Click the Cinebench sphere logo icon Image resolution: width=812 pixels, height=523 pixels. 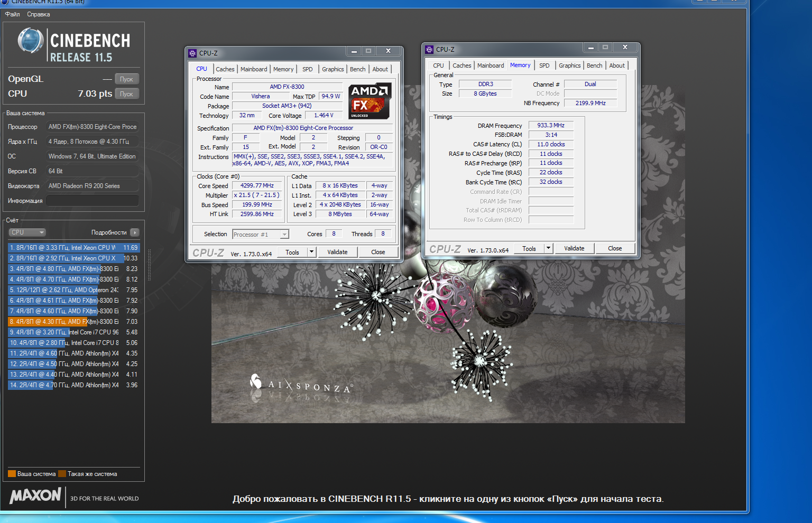[30, 41]
